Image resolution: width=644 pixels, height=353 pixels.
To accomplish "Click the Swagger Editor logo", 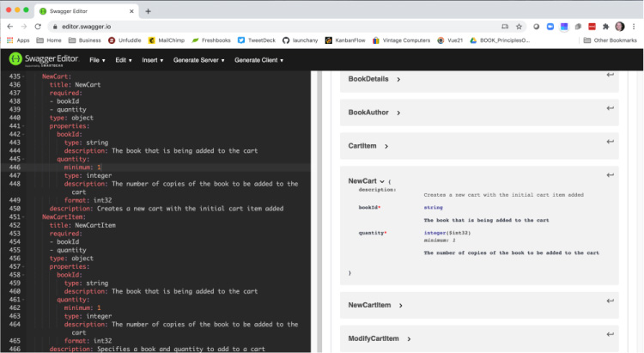I will [43, 60].
